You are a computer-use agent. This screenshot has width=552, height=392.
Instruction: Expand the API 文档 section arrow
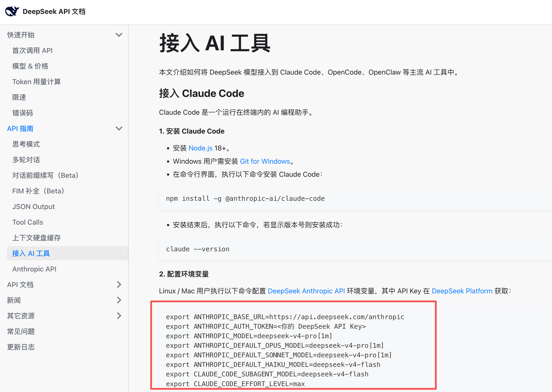click(x=119, y=285)
